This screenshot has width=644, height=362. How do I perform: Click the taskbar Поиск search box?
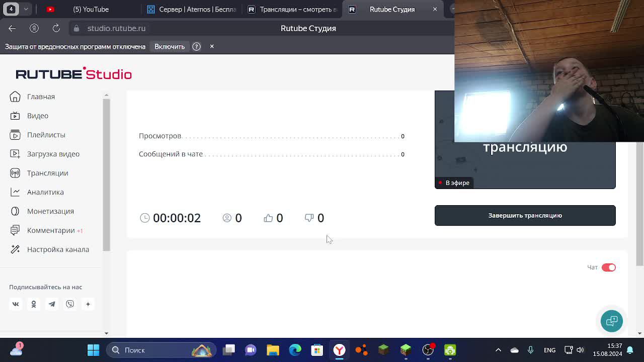pos(162,350)
